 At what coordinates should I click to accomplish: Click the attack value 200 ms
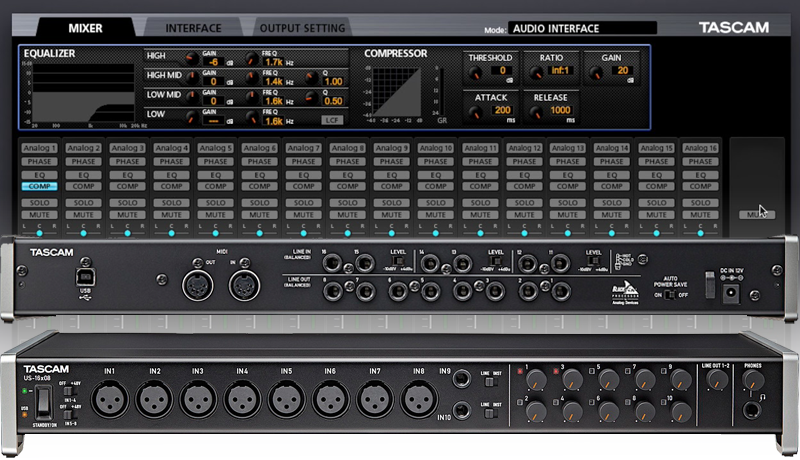[x=502, y=110]
